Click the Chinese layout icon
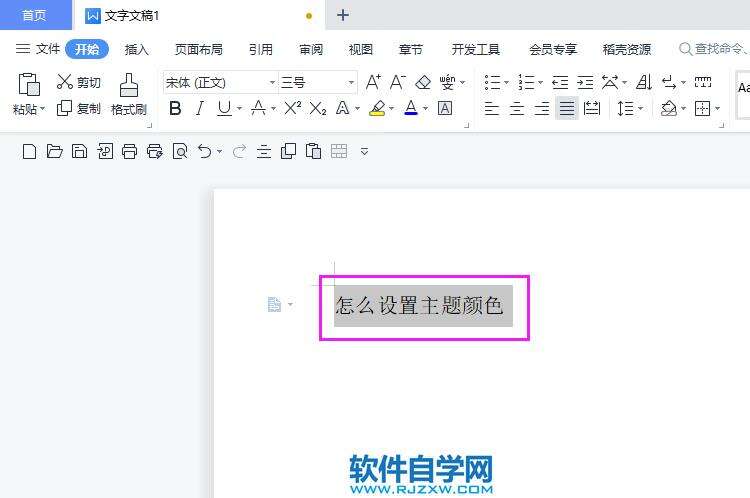This screenshot has height=498, width=750. point(610,82)
